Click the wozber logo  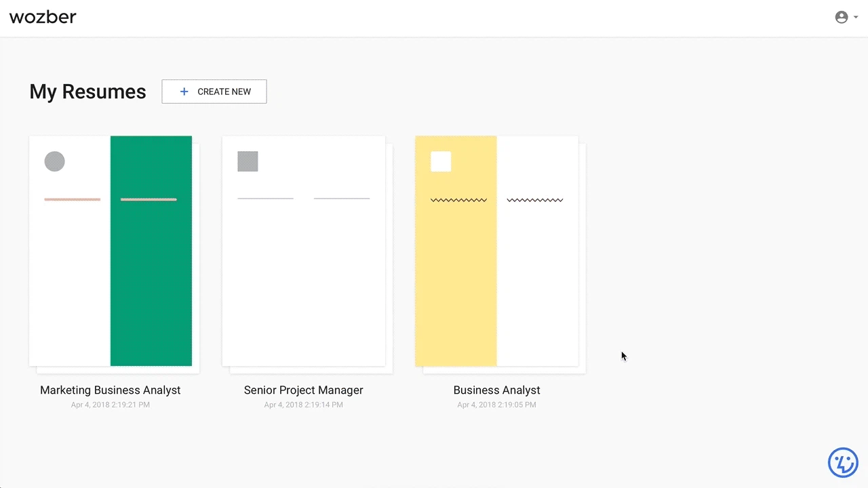click(43, 17)
